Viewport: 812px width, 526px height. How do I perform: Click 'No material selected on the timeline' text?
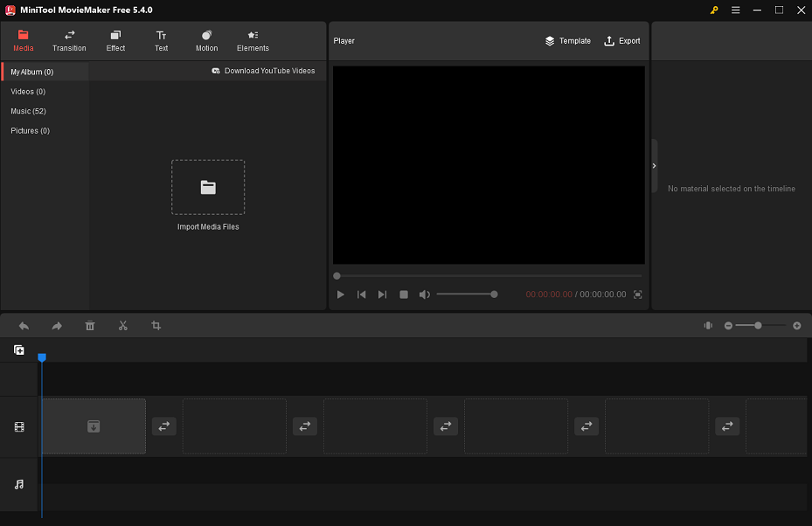click(x=732, y=189)
